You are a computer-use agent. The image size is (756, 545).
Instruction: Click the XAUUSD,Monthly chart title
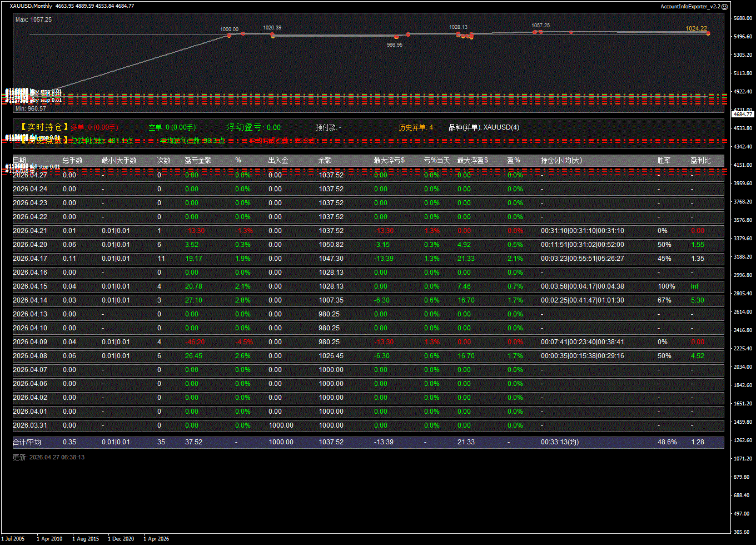click(31, 6)
